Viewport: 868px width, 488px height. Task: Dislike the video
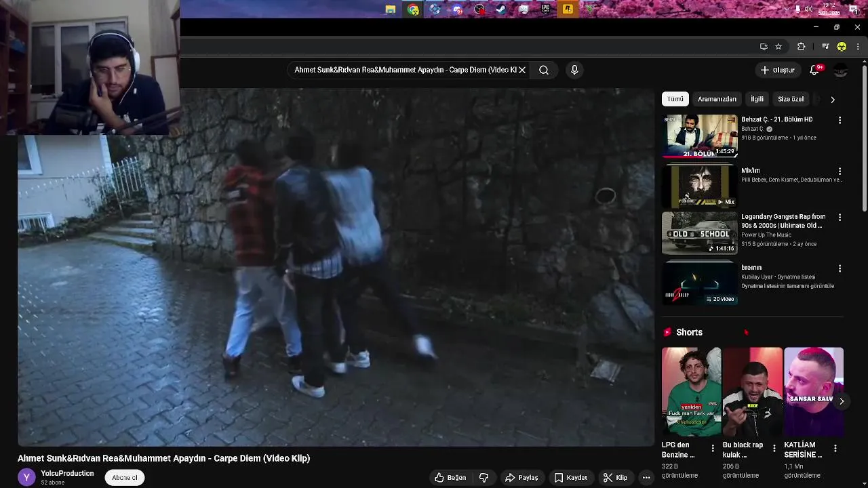pyautogui.click(x=484, y=478)
